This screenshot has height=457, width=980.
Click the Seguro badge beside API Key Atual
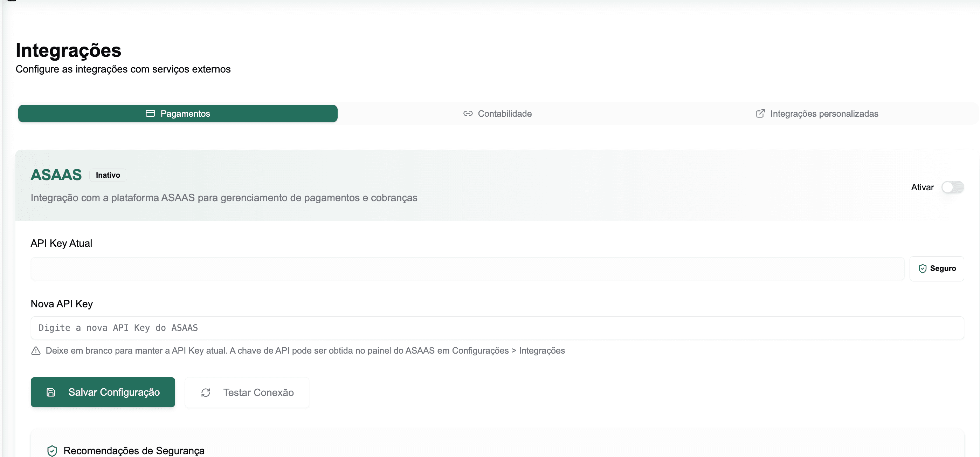tap(937, 268)
